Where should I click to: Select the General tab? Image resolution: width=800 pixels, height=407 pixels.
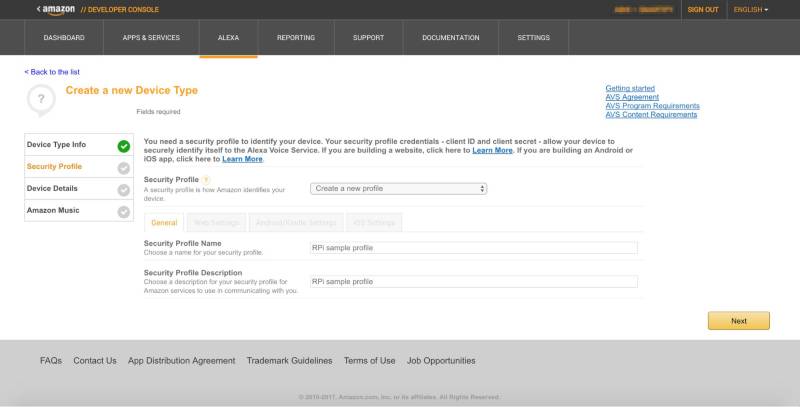click(x=164, y=223)
